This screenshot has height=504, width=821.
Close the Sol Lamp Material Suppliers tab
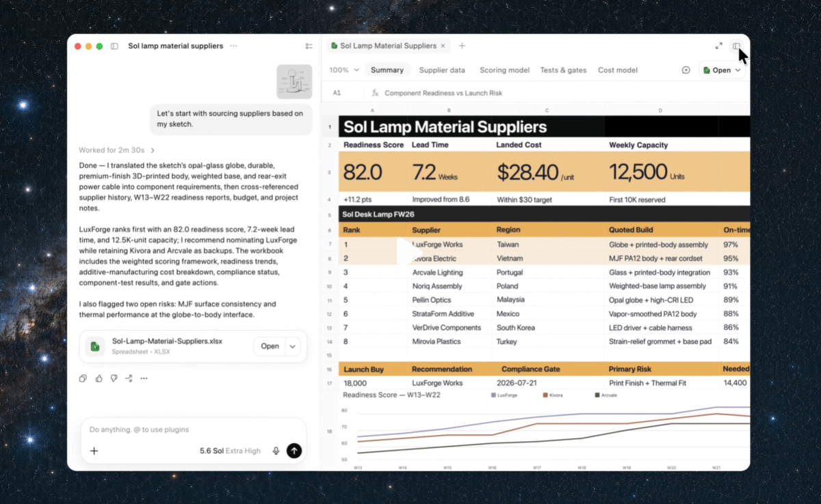click(x=443, y=46)
